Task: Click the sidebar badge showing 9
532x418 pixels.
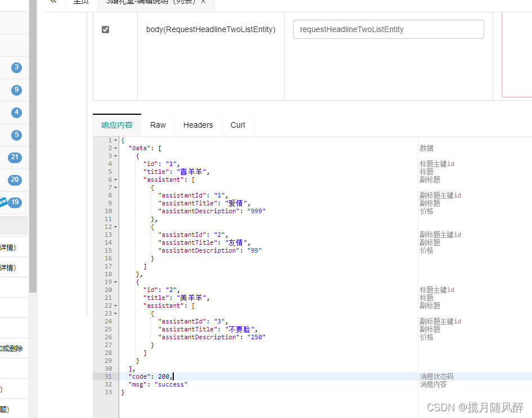Action: click(x=16, y=90)
